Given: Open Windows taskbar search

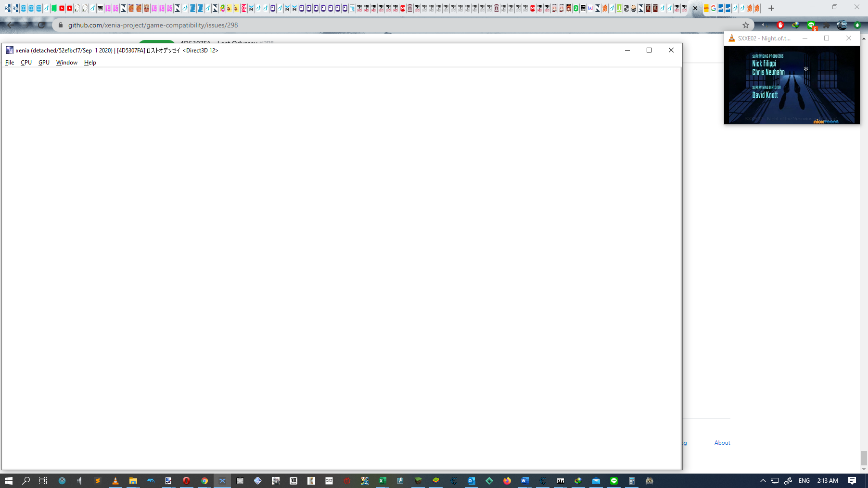Looking at the screenshot, I should coord(26,481).
